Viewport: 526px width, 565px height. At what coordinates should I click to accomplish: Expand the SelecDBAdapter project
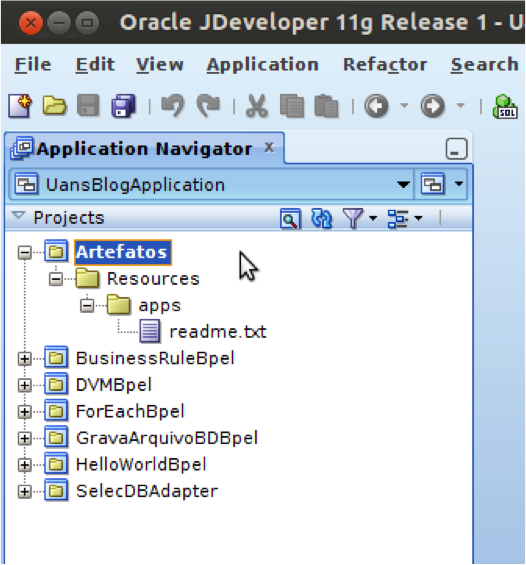pos(24,492)
